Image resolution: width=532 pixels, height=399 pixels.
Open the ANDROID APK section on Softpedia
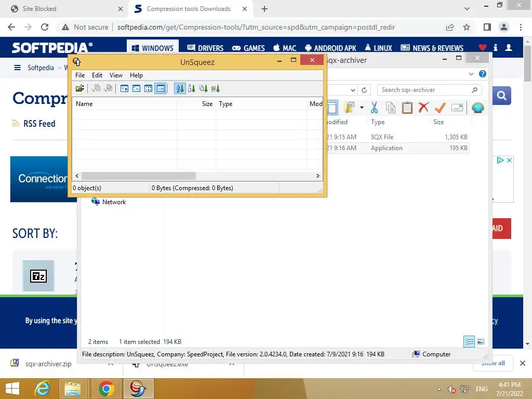coord(330,48)
